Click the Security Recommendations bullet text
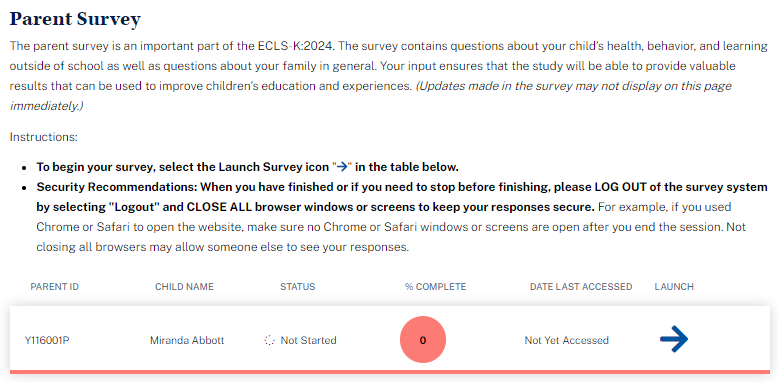The width and height of the screenshot is (778, 382). (402, 217)
